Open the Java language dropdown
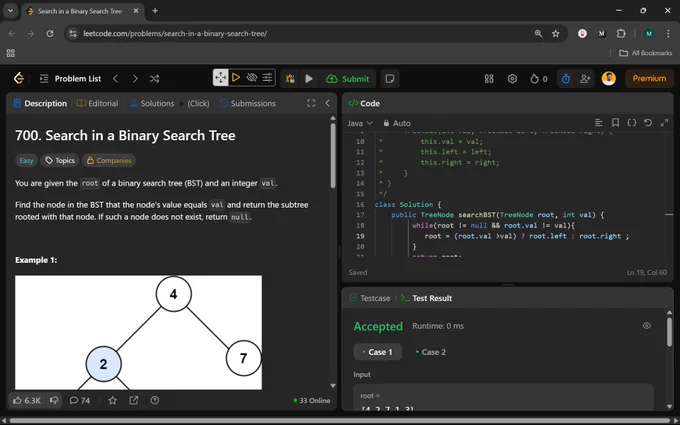Image resolution: width=680 pixels, height=425 pixels. [x=360, y=123]
